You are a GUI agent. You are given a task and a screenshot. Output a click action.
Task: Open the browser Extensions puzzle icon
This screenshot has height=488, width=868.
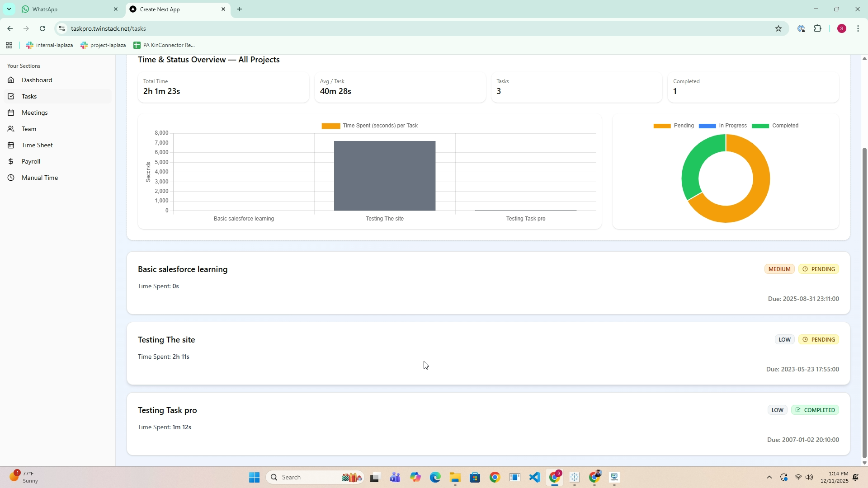pos(818,29)
